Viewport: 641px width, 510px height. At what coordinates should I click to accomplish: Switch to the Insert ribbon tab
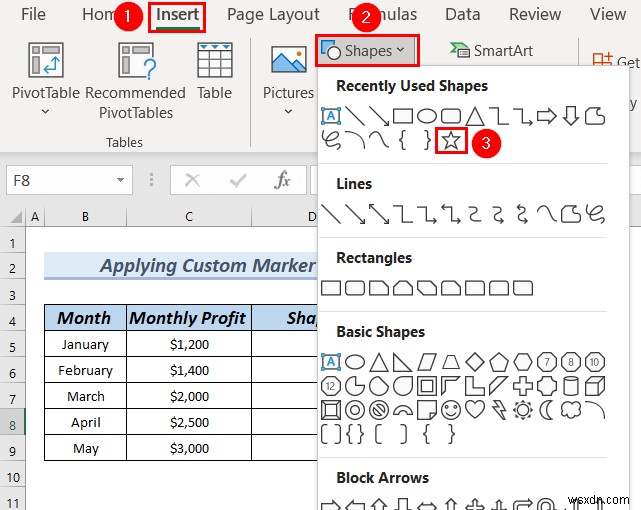coord(177,15)
